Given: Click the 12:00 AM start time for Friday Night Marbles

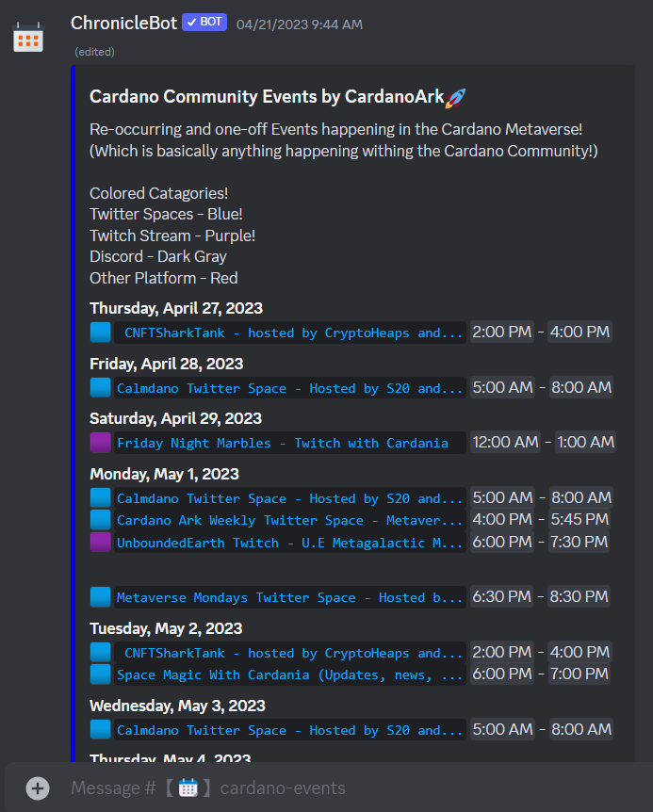Looking at the screenshot, I should 505,442.
